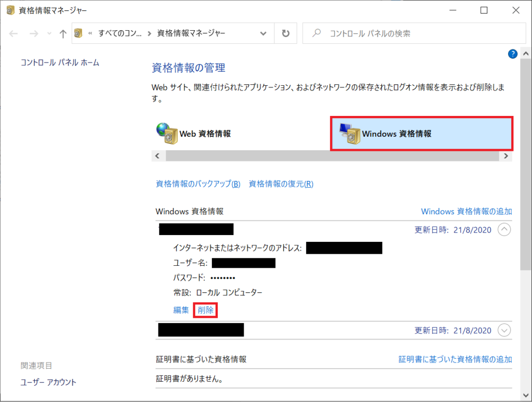Click the 資格情報の管理 heading

coord(188,68)
